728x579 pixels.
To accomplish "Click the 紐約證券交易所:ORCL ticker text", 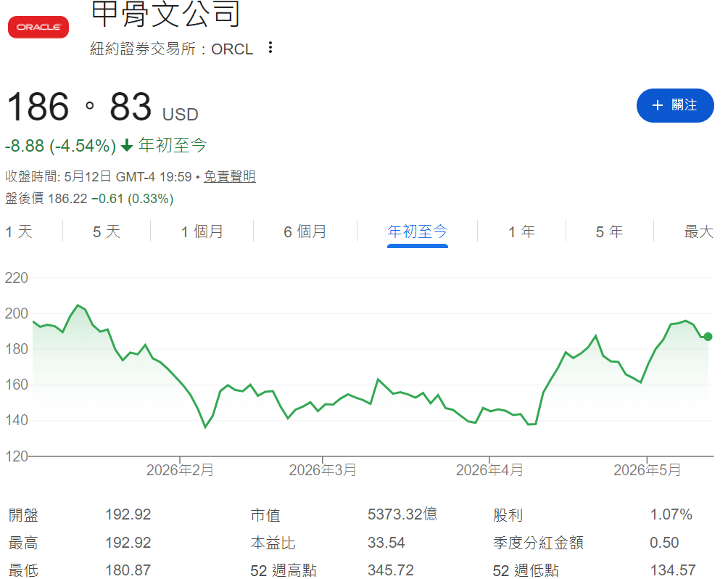I will (171, 49).
